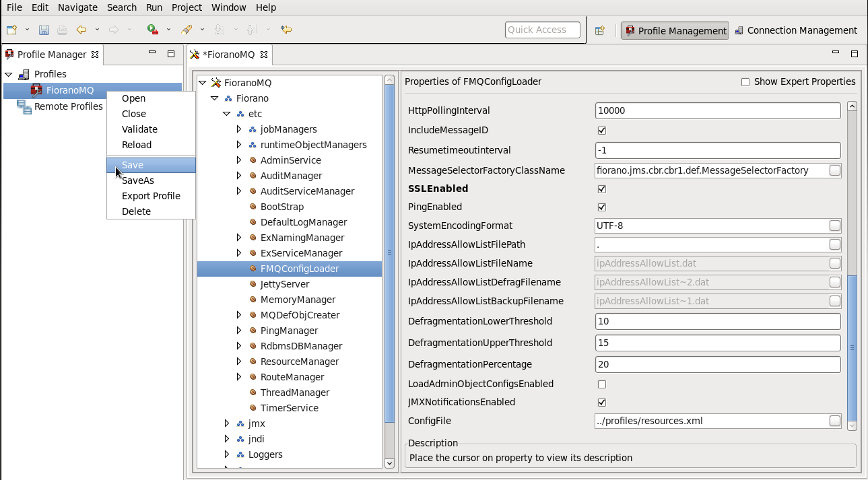The height and width of the screenshot is (480, 868).
Task: Click the Back navigation arrow icon
Action: point(81,30)
